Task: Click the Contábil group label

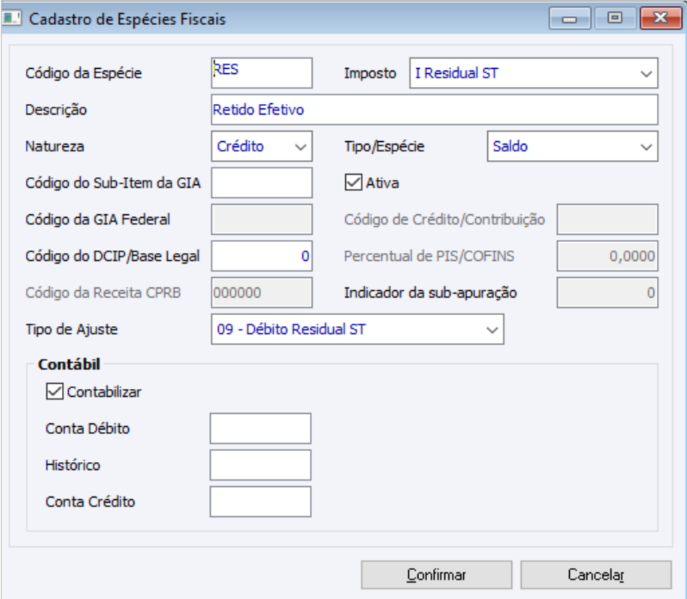Action: (69, 364)
